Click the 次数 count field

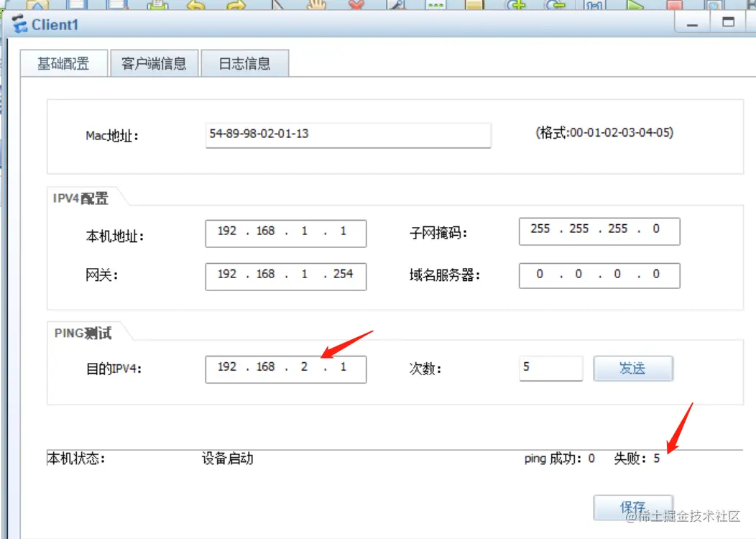click(x=550, y=368)
